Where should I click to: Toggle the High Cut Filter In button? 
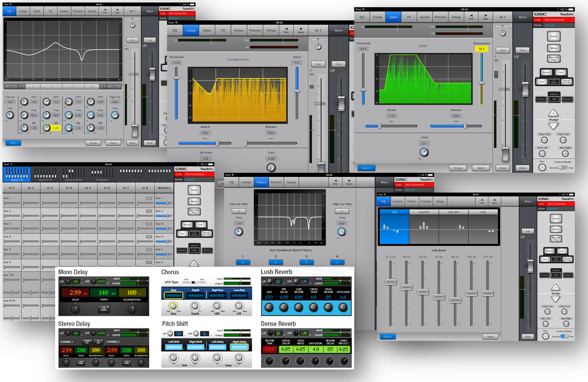(x=342, y=211)
